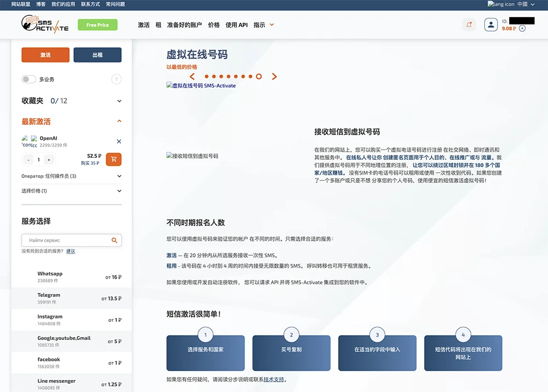Click the SMS Activate logo
The height and width of the screenshot is (392, 548).
point(45,24)
